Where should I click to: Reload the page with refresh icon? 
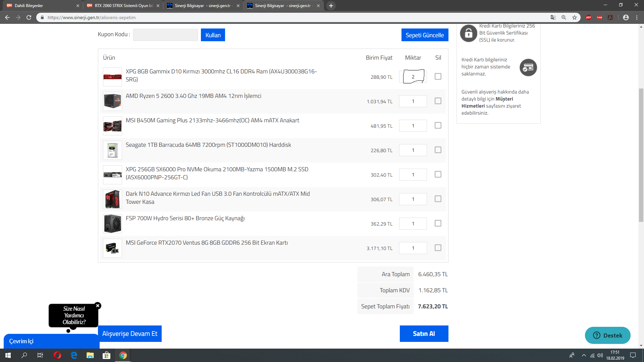[29, 17]
